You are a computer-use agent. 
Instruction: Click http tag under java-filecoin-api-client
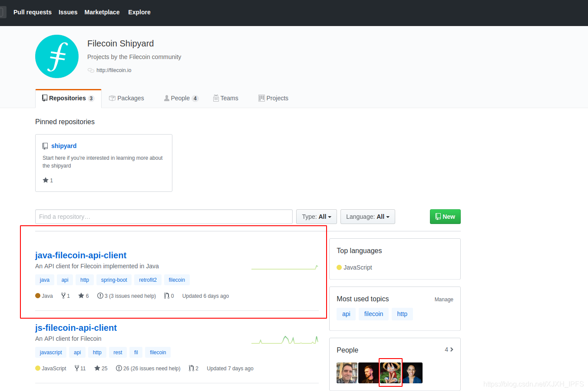pyautogui.click(x=85, y=280)
